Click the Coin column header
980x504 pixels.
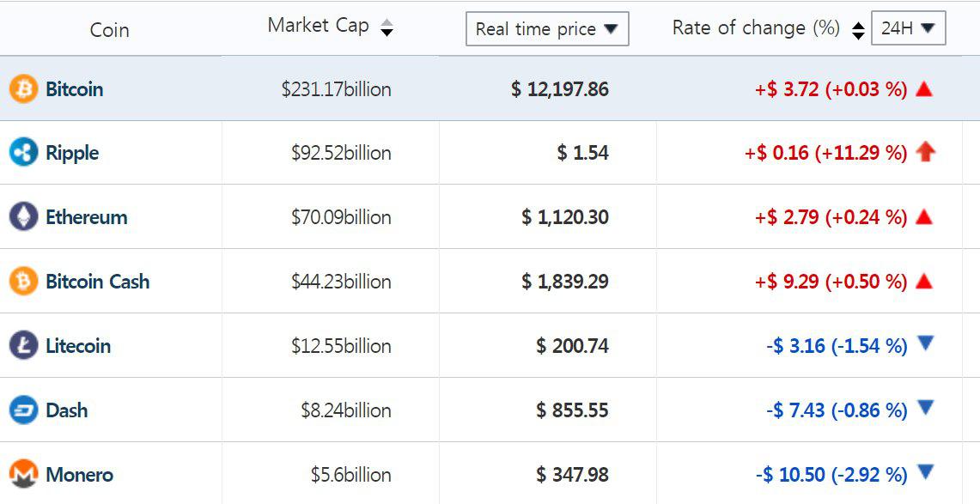(110, 30)
